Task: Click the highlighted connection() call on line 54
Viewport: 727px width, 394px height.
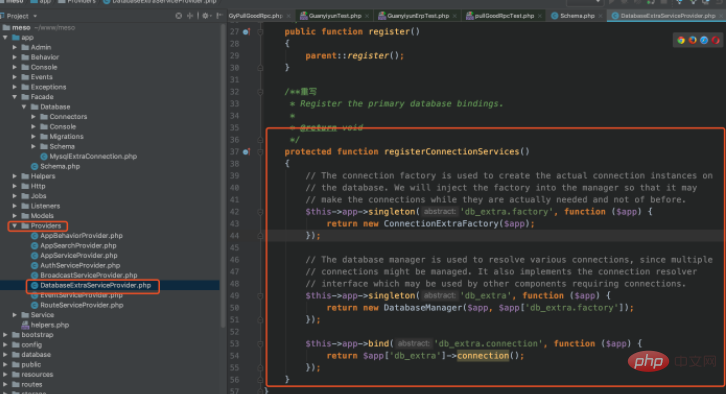Action: pos(483,356)
